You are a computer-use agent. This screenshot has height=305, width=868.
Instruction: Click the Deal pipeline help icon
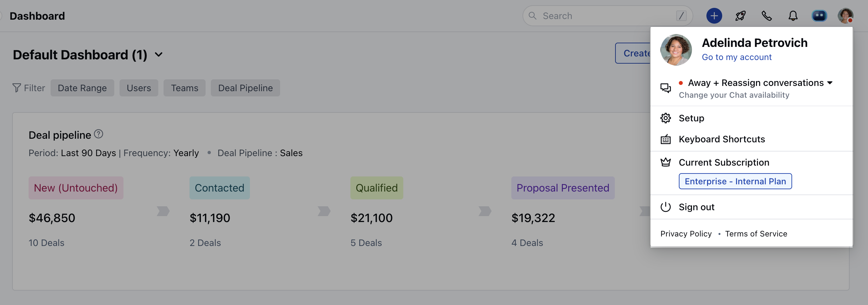point(99,134)
